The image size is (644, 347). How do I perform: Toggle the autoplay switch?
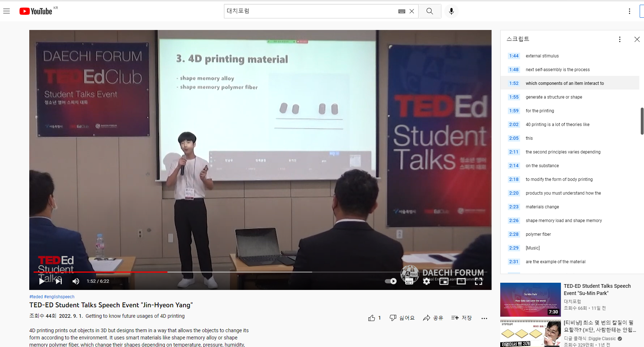tap(391, 281)
